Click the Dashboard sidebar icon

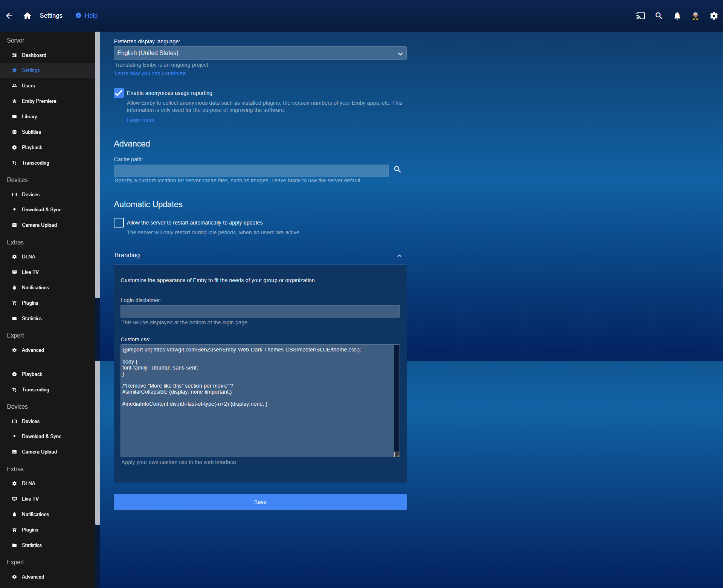point(14,55)
